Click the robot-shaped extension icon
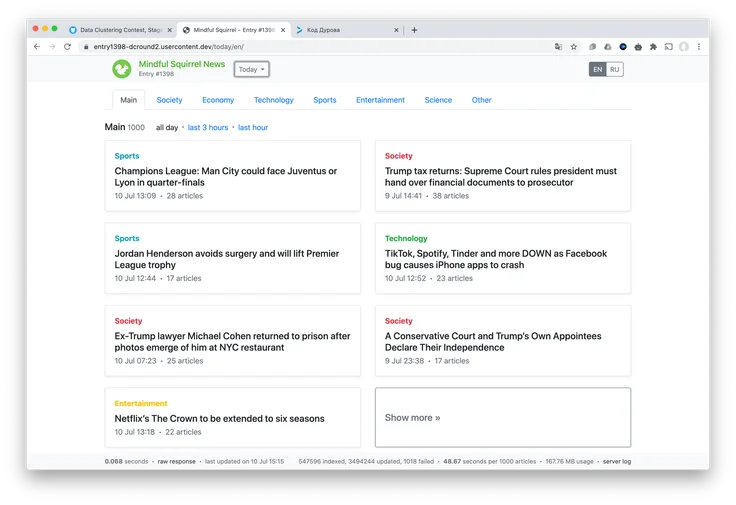The image size is (736, 505). coord(638,46)
